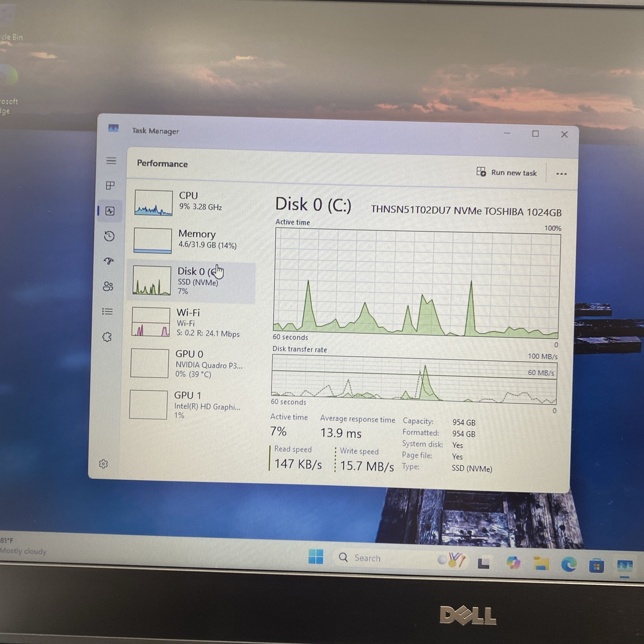Screen dimensions: 644x644
Task: Click CPU mini graph thumbnail
Action: click(153, 203)
